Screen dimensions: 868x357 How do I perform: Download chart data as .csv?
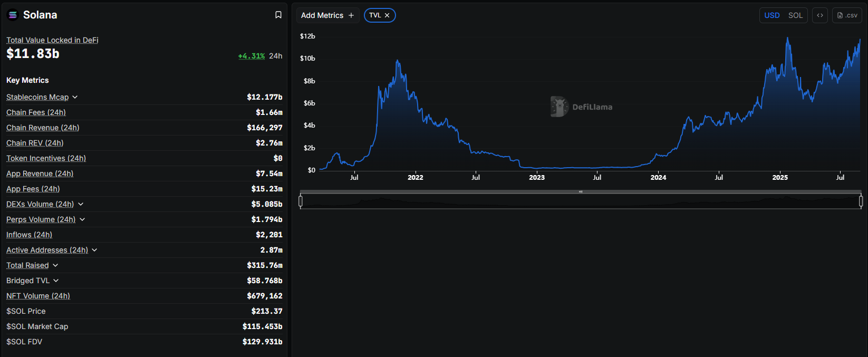tap(847, 15)
